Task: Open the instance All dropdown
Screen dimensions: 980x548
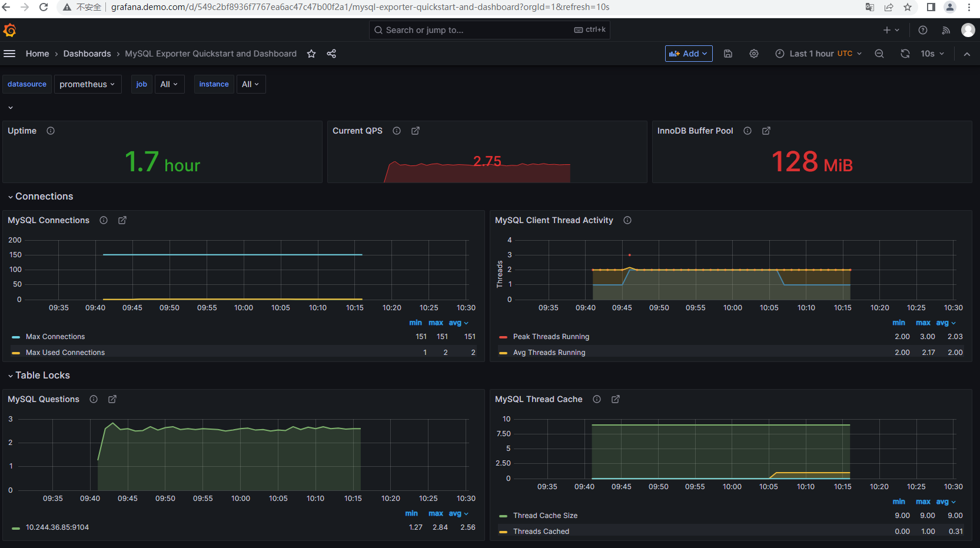Action: tap(251, 84)
